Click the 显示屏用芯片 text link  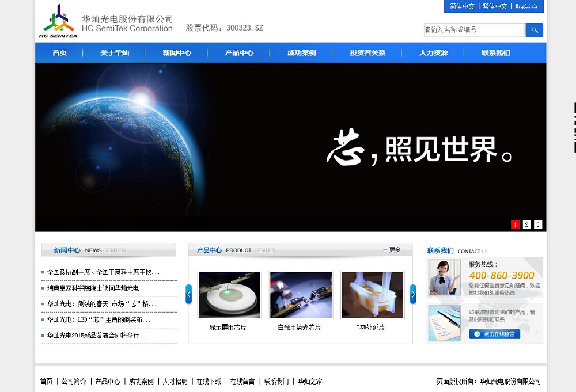[x=228, y=328]
